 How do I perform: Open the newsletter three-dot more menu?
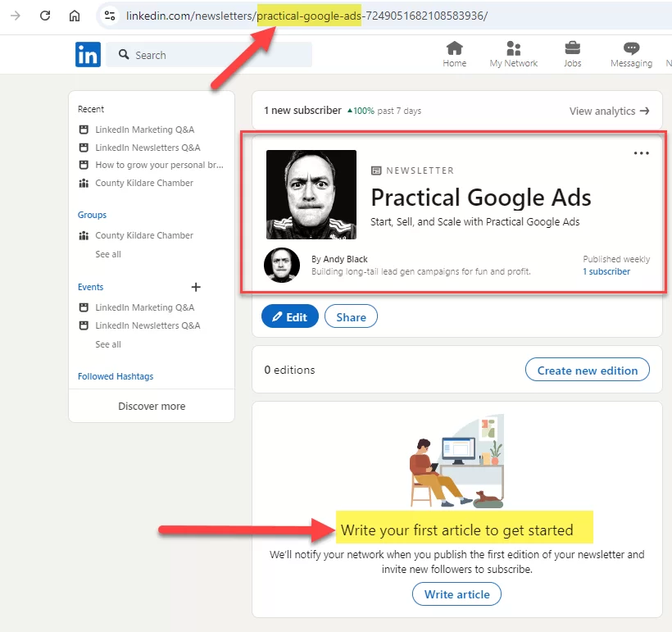(641, 153)
